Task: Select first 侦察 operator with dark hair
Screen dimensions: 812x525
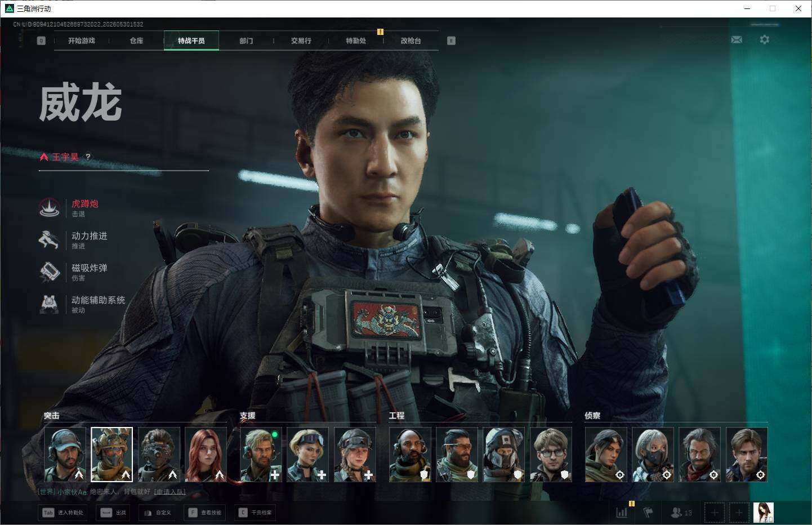Action: (x=606, y=455)
